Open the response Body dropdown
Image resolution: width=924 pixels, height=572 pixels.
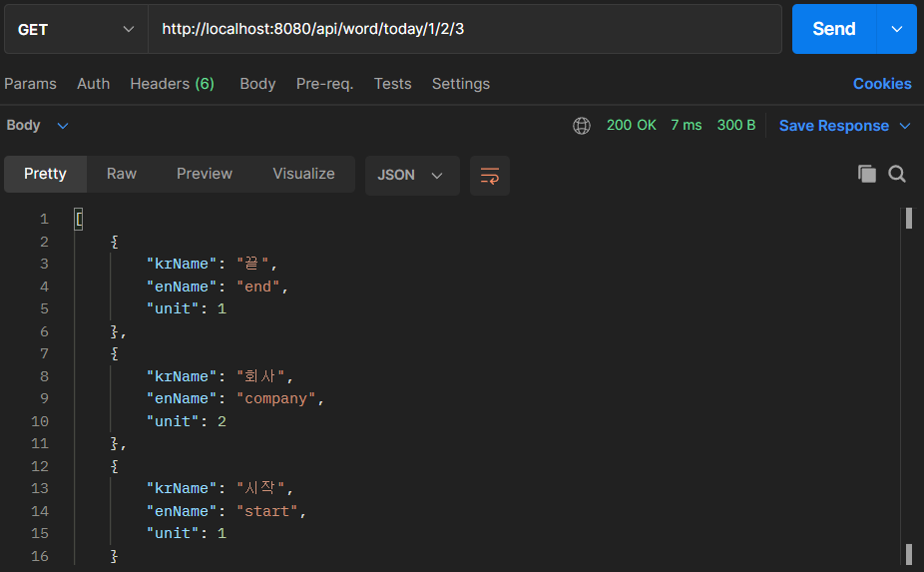pyautogui.click(x=37, y=125)
